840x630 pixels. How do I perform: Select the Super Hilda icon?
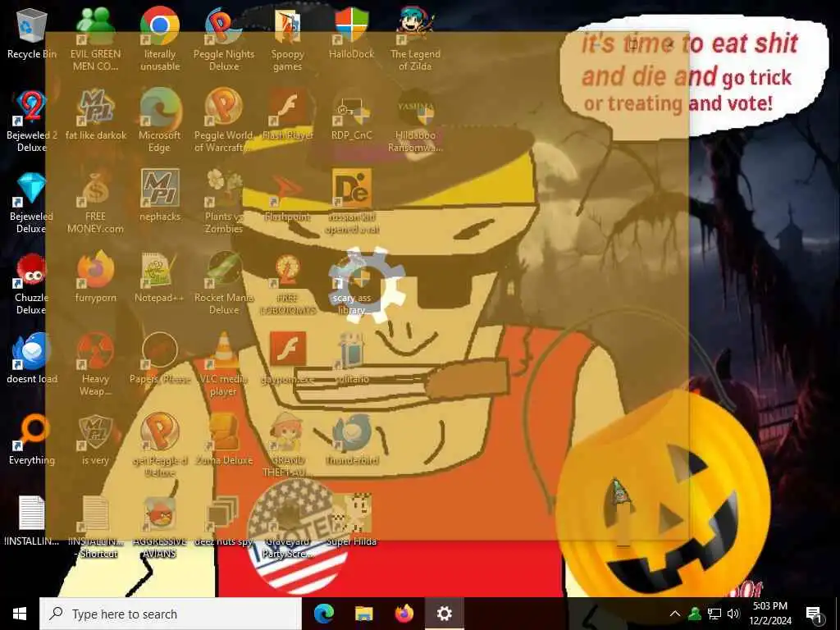click(351, 521)
